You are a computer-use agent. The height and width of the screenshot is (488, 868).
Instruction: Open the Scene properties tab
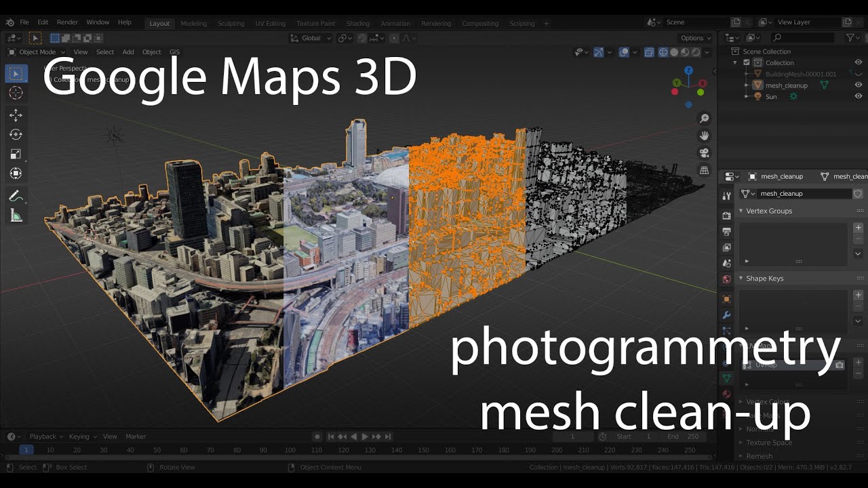(726, 263)
